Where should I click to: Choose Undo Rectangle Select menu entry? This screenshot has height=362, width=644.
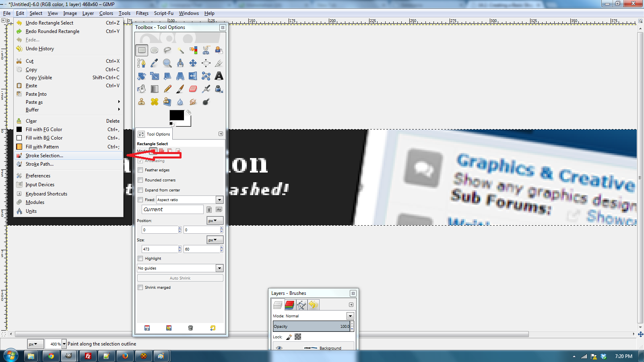pos(69,23)
